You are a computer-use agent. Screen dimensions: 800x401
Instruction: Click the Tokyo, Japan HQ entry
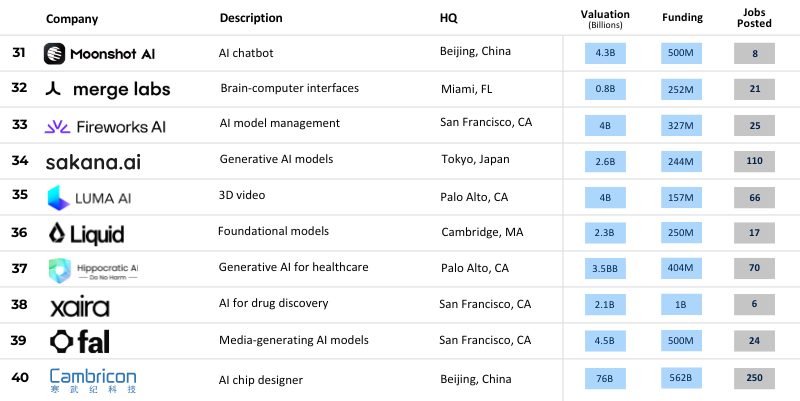475,160
